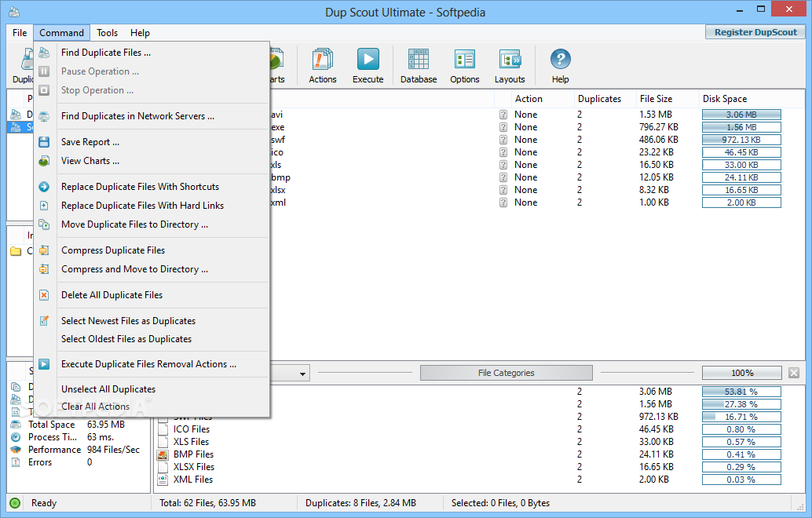
Task: Click the network servers icon in menu
Action: pyautogui.click(x=44, y=116)
